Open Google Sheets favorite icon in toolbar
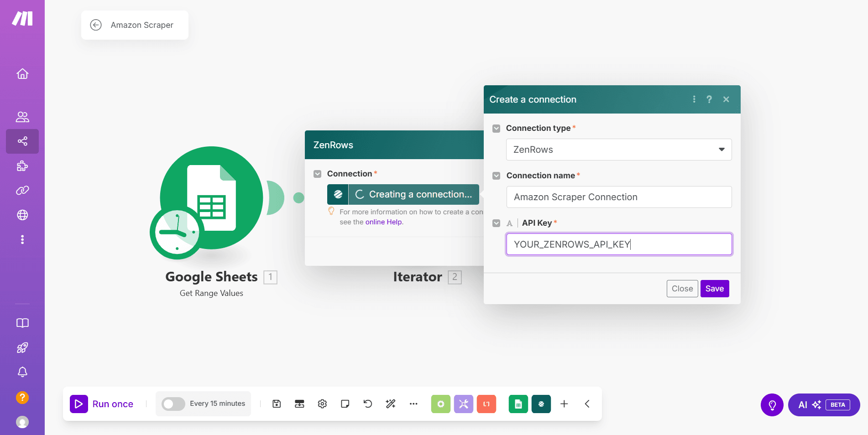The image size is (868, 435). click(x=518, y=404)
